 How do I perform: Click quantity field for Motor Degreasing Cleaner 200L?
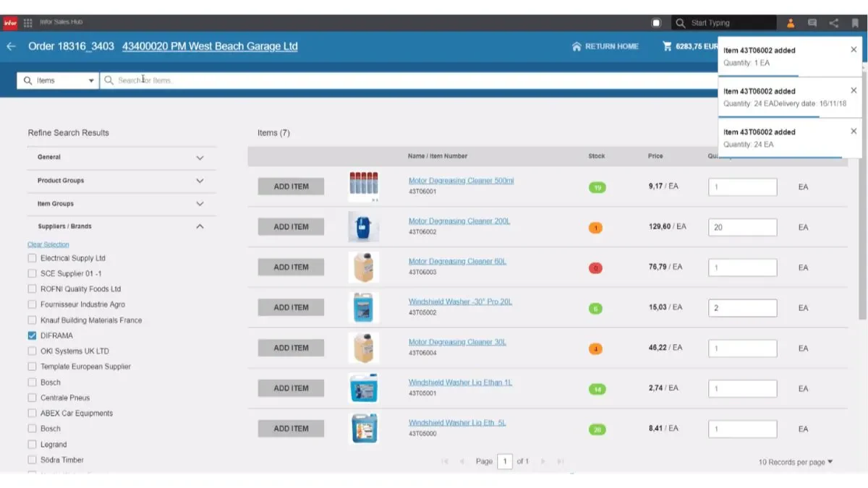tap(743, 227)
